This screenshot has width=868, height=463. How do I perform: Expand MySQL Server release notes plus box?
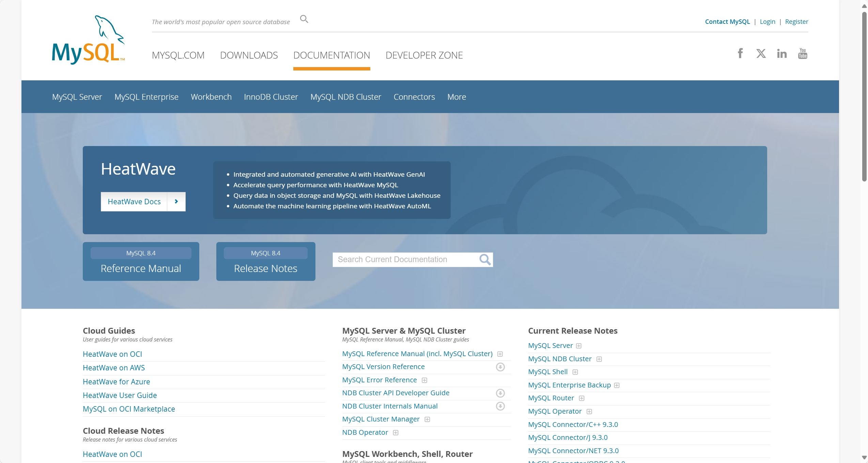(x=578, y=346)
